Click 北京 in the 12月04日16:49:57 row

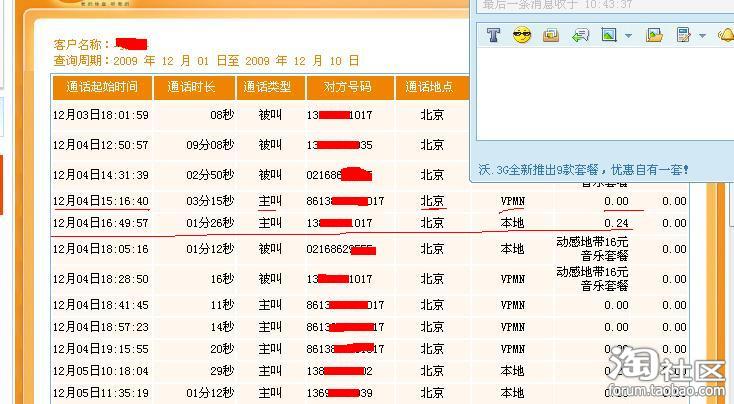[x=432, y=223]
